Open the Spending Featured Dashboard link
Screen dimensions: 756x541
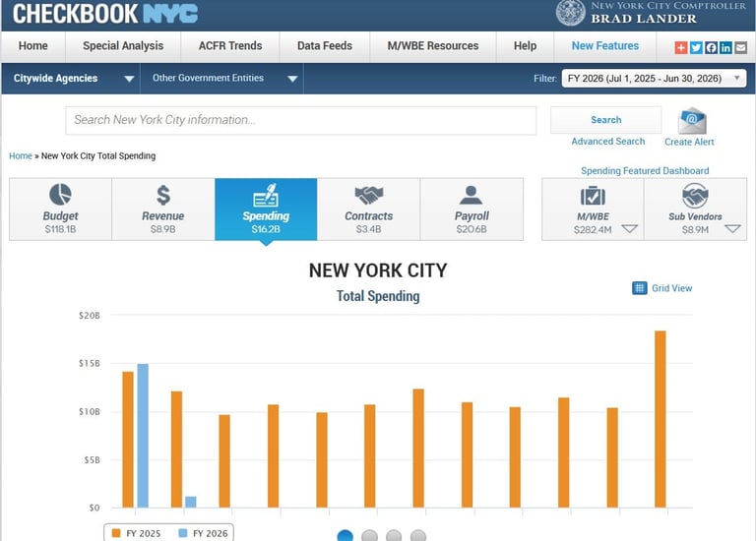click(645, 170)
